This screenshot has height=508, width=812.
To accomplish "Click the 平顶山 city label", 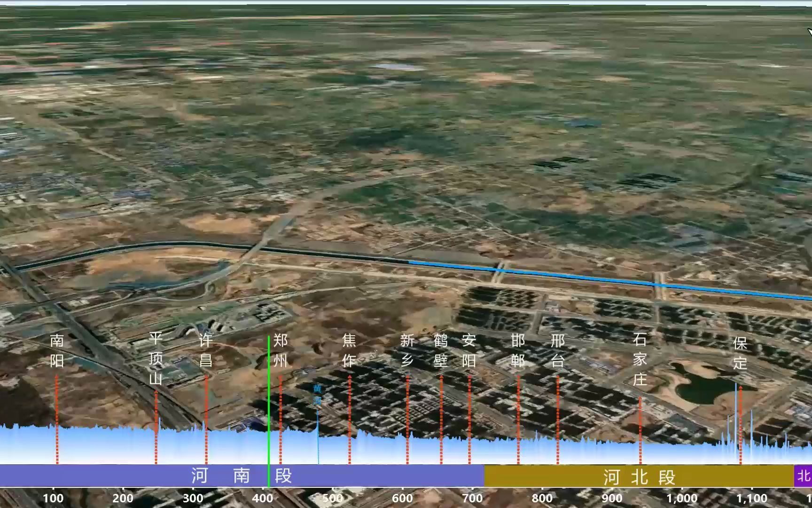I will point(156,358).
